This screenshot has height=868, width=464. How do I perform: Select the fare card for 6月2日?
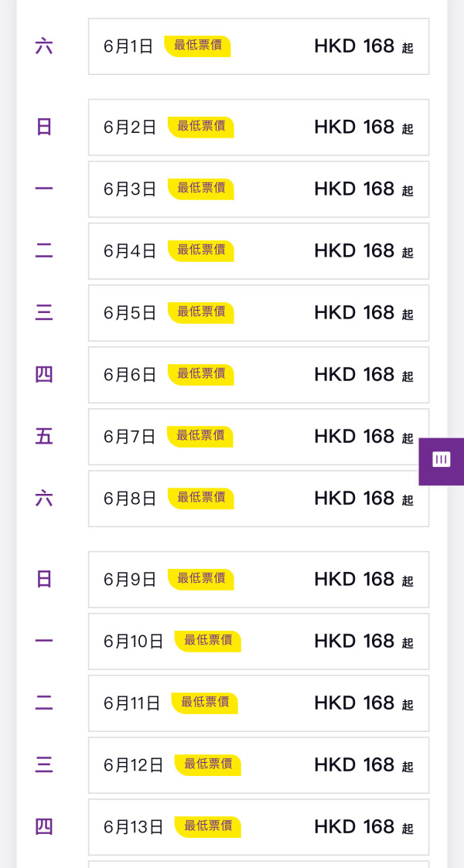coord(258,127)
